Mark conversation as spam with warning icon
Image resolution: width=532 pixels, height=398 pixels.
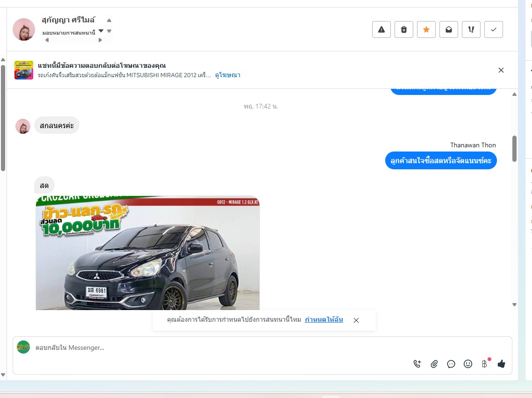[x=381, y=29]
